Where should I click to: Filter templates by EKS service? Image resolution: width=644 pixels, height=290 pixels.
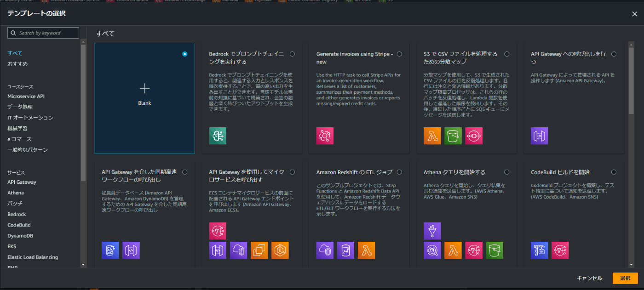pos(12,246)
